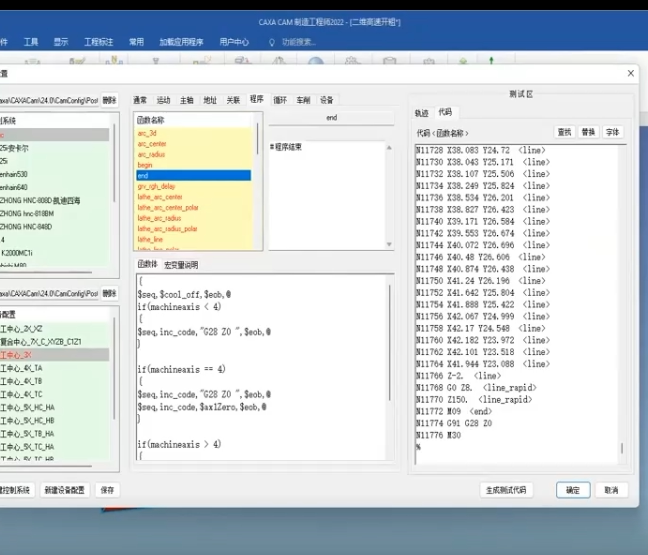Screen dimensions: 648x555
Task: Click the 替换 button
Action: [x=588, y=132]
